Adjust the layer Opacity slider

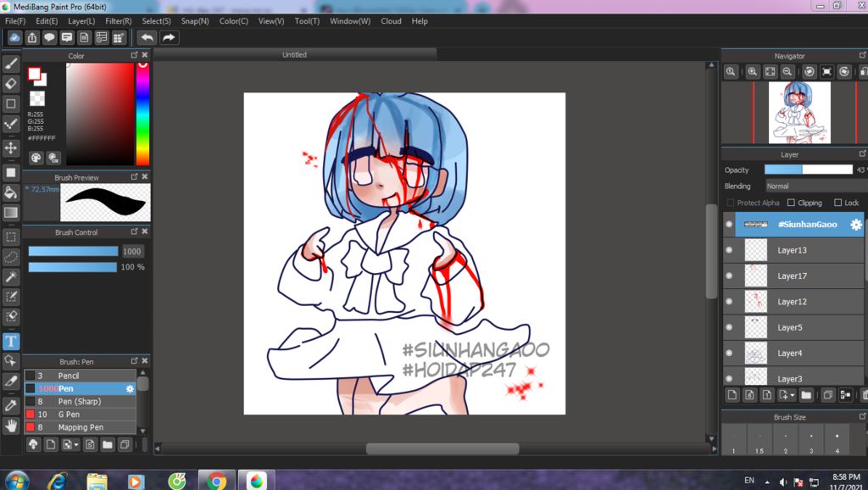tap(808, 170)
